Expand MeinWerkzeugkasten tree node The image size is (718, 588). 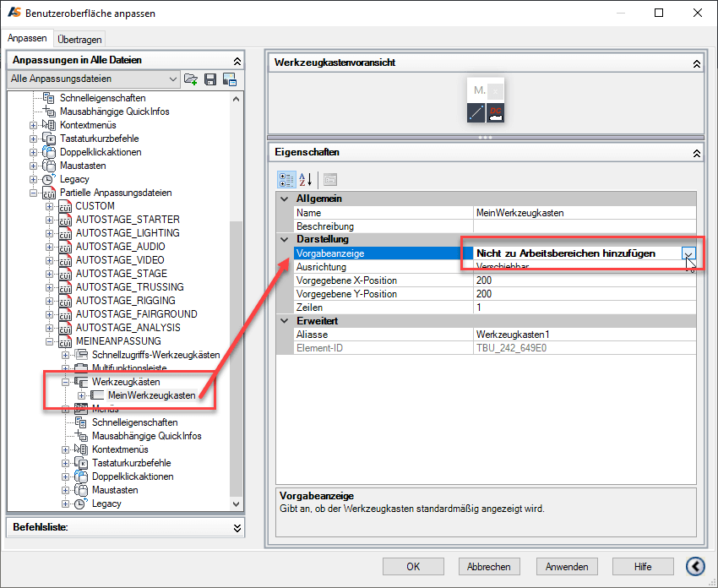[x=81, y=395]
